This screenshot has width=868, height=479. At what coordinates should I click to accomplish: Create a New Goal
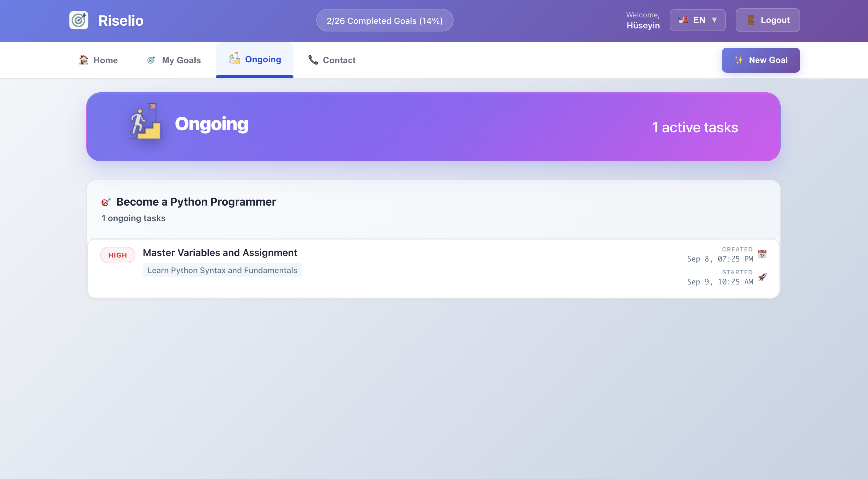point(761,60)
